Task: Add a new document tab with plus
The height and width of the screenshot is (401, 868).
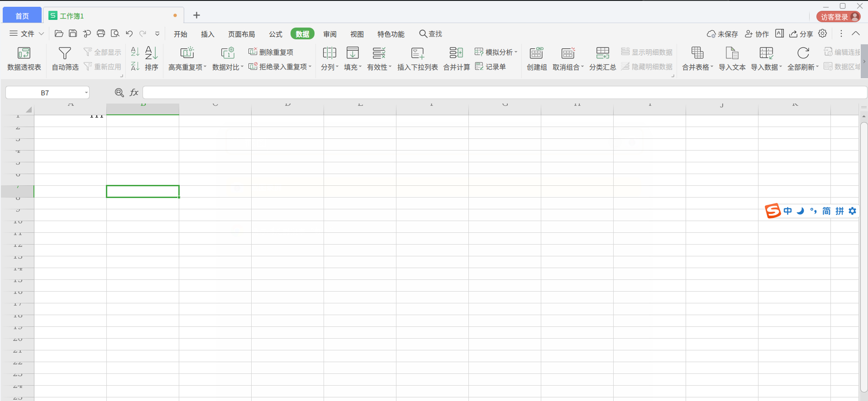Action: [196, 15]
